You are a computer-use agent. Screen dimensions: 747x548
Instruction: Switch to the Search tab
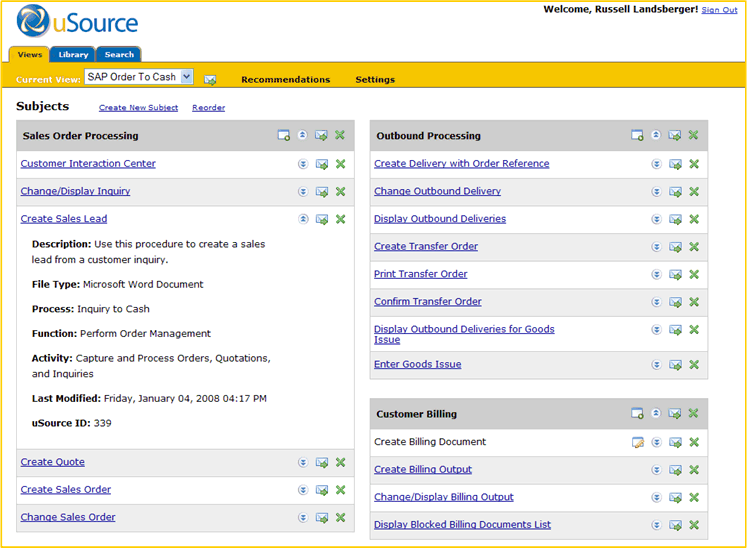119,54
